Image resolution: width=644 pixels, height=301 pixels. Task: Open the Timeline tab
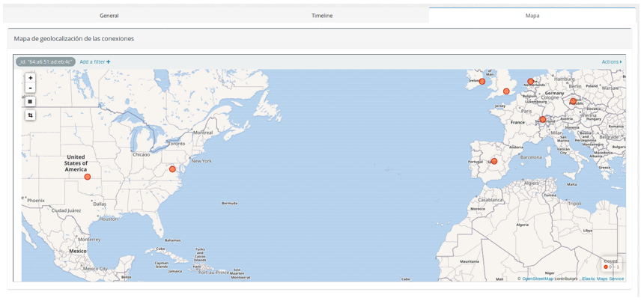pos(322,16)
